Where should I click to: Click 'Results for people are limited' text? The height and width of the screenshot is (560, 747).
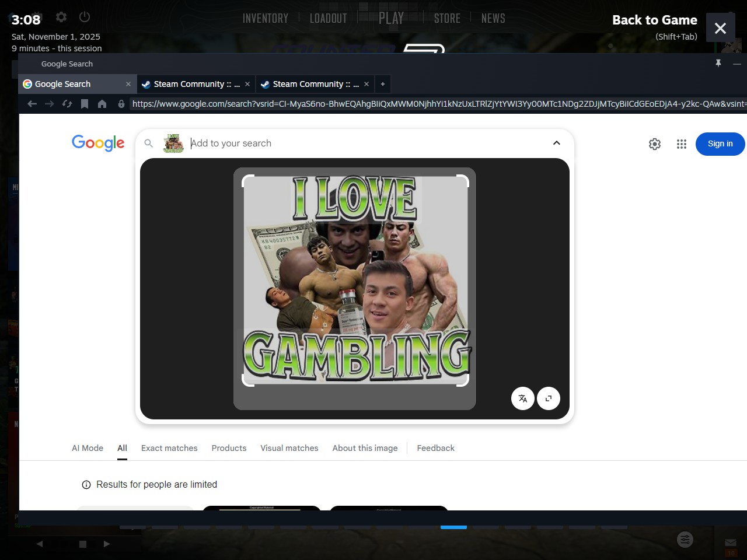pyautogui.click(x=157, y=484)
